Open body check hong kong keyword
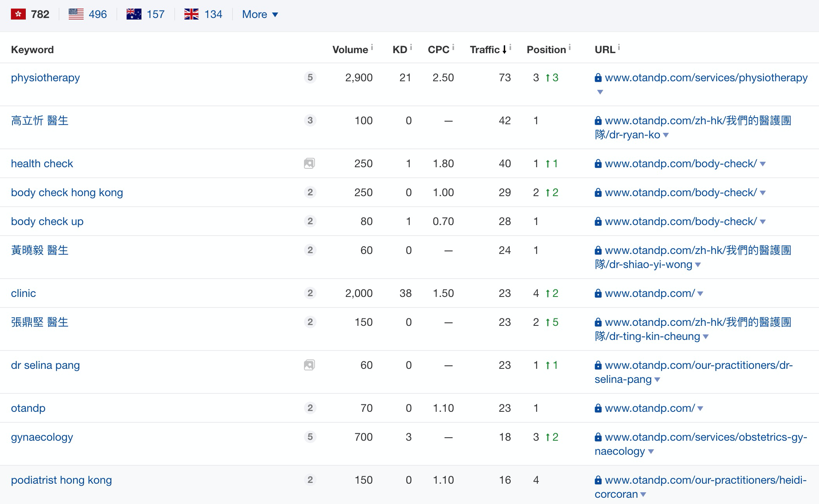 click(x=67, y=193)
